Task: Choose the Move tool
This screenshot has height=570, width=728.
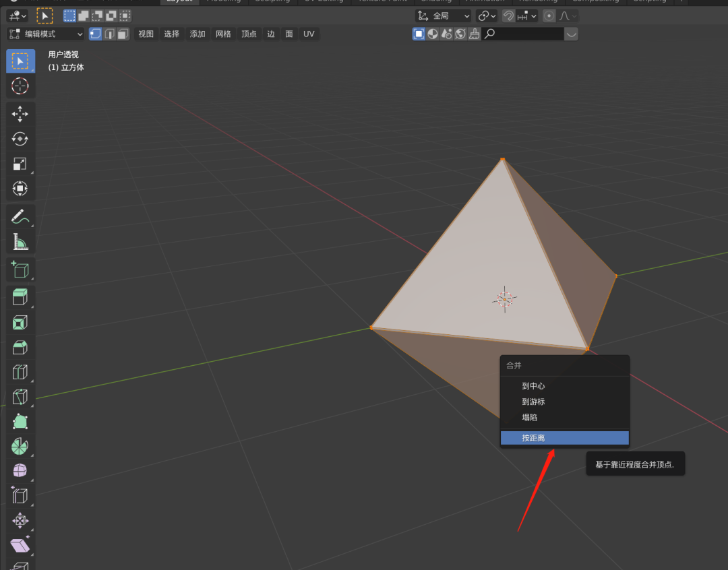Action: (20, 114)
